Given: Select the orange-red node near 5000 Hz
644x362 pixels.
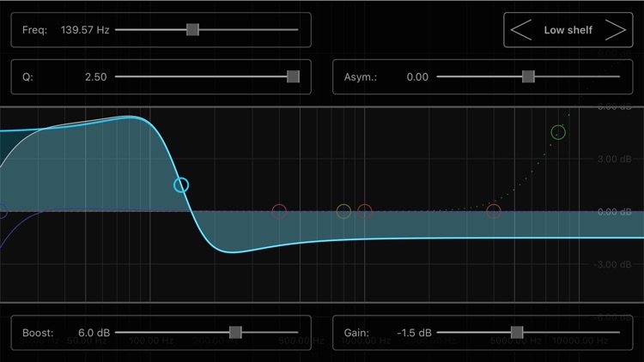Looking at the screenshot, I should 494,211.
